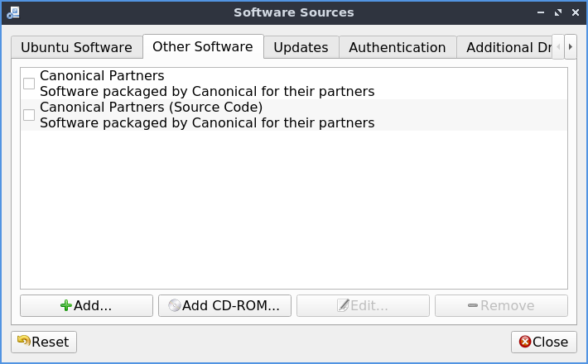Tick the Canonical Partners (Source Code) checkbox
This screenshot has width=588, height=364.
29,115
